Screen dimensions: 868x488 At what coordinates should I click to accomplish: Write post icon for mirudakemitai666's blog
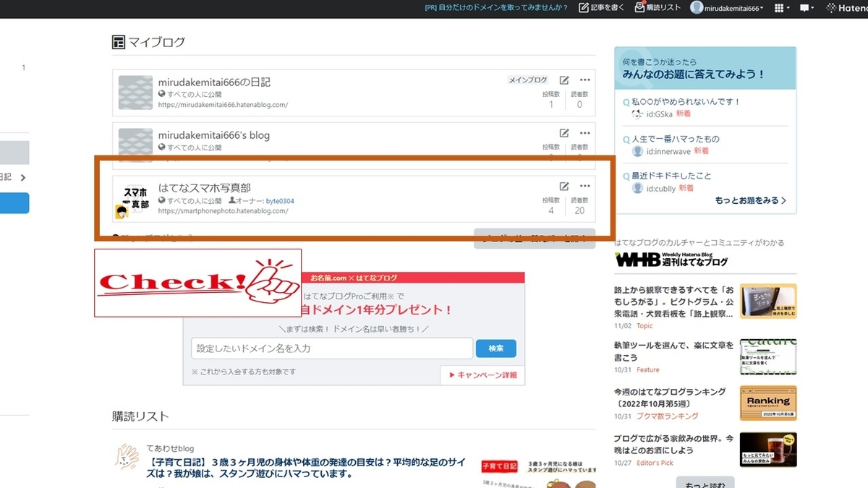564,133
